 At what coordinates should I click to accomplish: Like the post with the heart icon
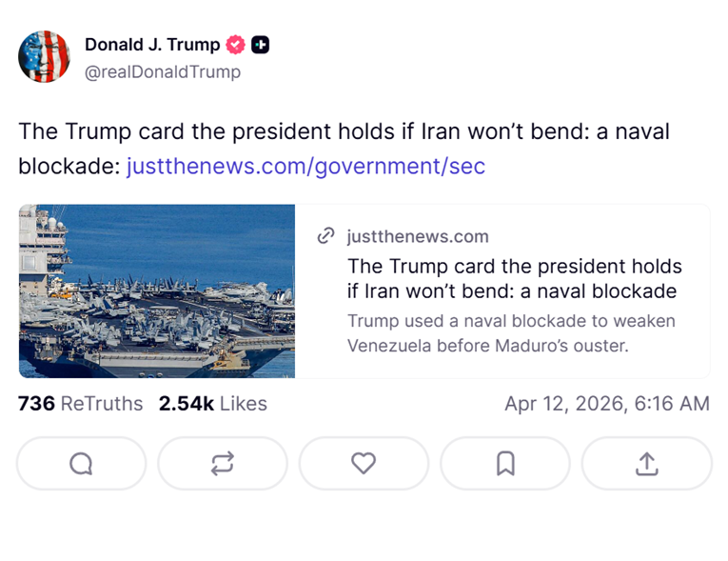(x=364, y=463)
